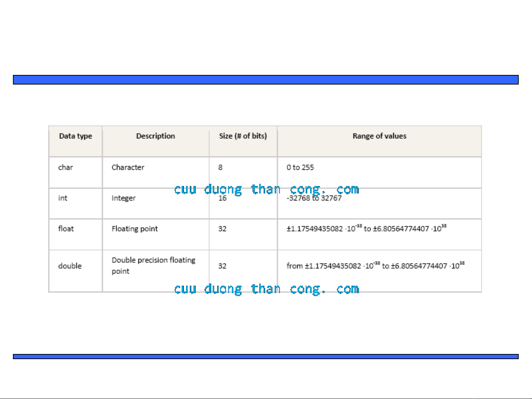This screenshot has height=399, width=532.
Task: Click the double row range starting with "from"
Action: coord(375,266)
